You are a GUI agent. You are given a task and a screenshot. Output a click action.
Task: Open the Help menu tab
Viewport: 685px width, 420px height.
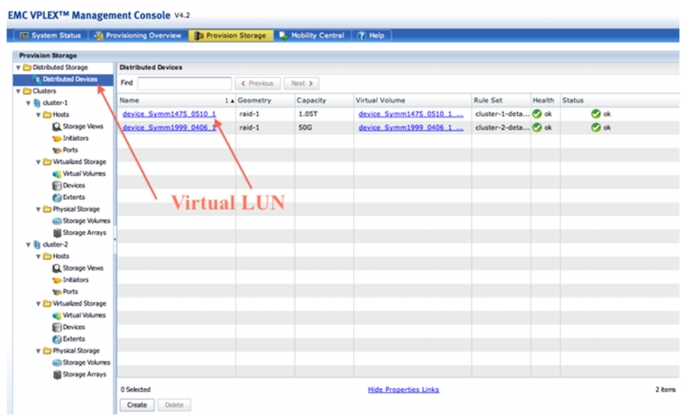tap(371, 35)
